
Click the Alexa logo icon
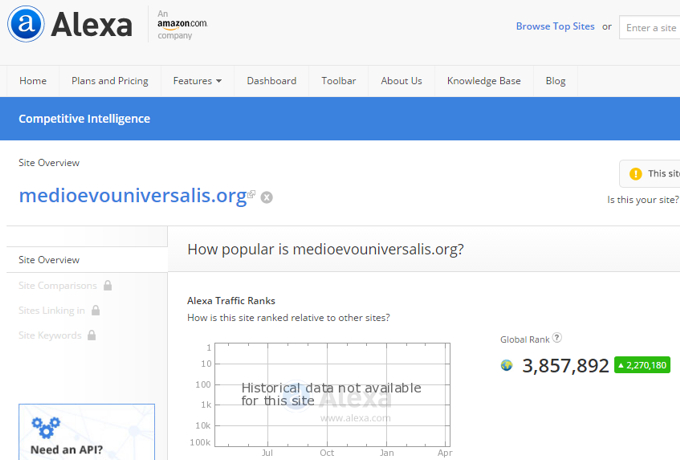point(26,24)
